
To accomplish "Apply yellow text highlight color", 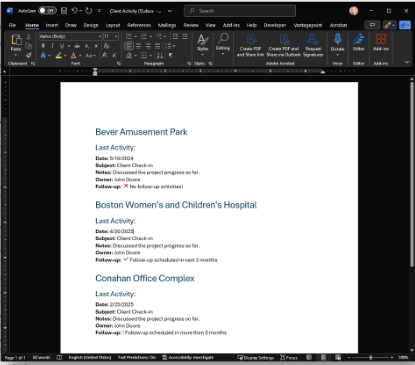I will 59,55.
